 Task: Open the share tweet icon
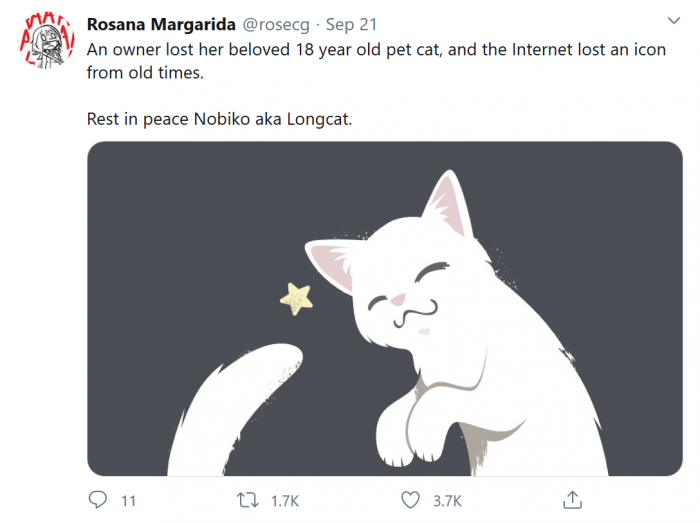[572, 499]
